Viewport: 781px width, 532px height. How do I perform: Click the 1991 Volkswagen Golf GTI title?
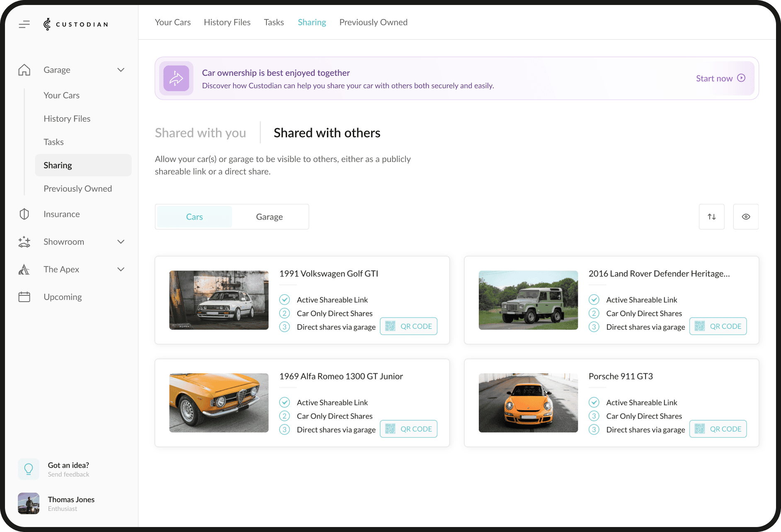[329, 273]
